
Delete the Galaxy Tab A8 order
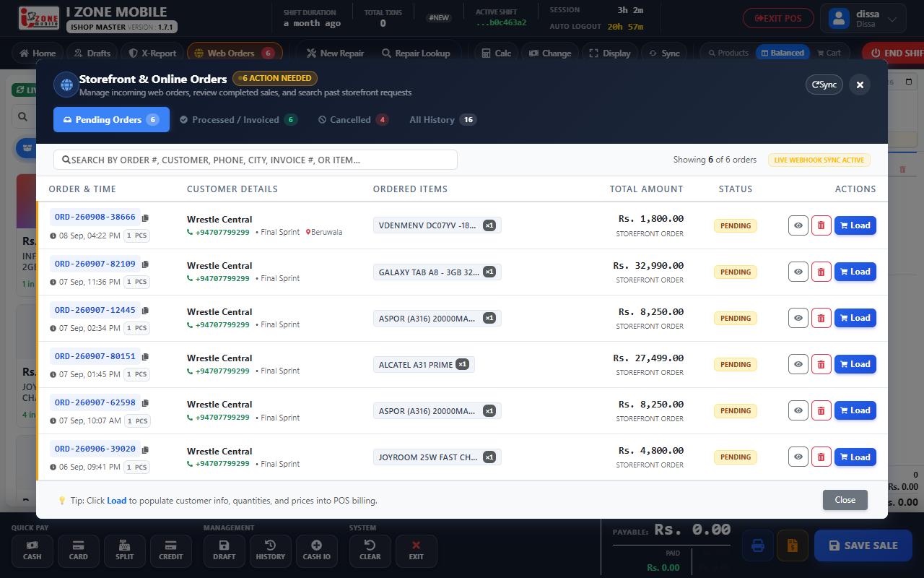tap(821, 272)
